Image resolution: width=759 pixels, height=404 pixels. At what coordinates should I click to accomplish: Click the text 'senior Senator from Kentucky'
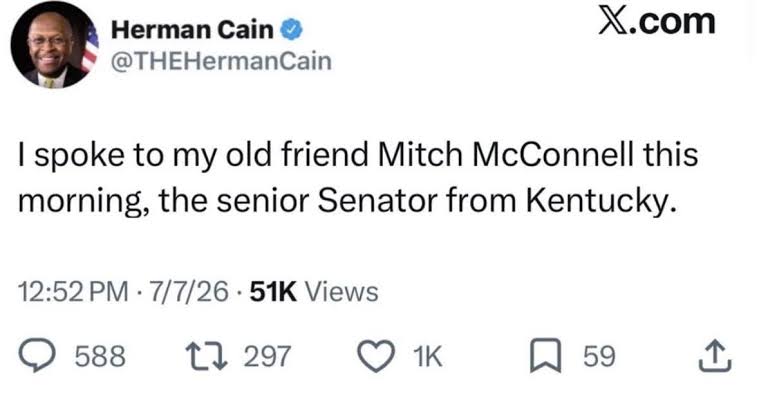[445, 200]
